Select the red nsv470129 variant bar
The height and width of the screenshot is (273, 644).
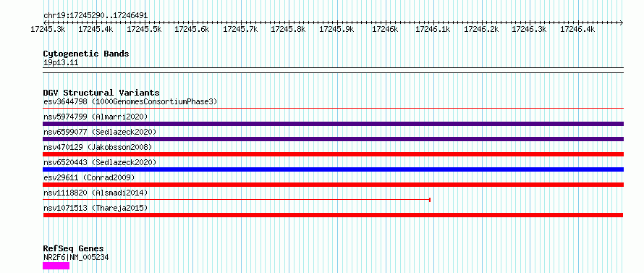pos(333,154)
